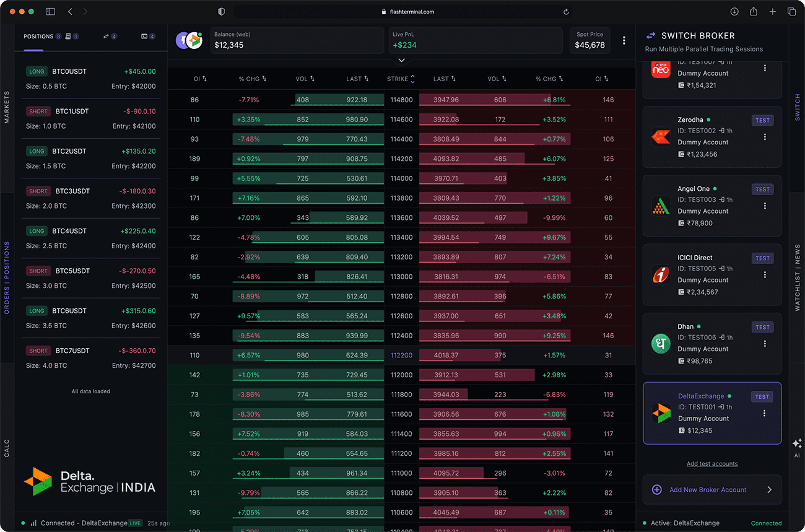Sort calls by LAST column

[357, 79]
